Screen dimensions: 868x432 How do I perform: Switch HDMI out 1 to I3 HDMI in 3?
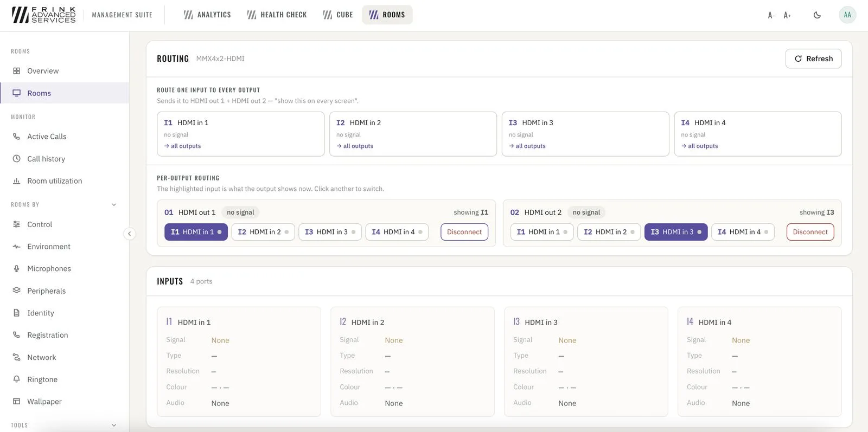pos(330,232)
